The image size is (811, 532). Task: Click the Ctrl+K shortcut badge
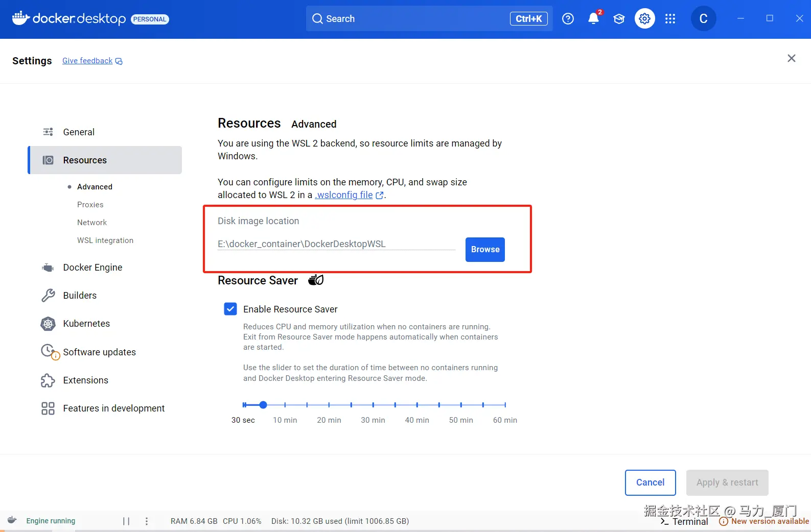click(529, 19)
